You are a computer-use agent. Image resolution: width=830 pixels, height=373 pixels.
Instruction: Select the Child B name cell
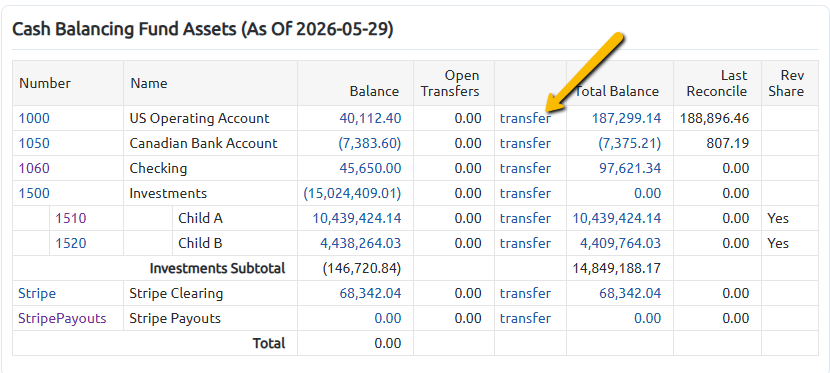coord(235,243)
